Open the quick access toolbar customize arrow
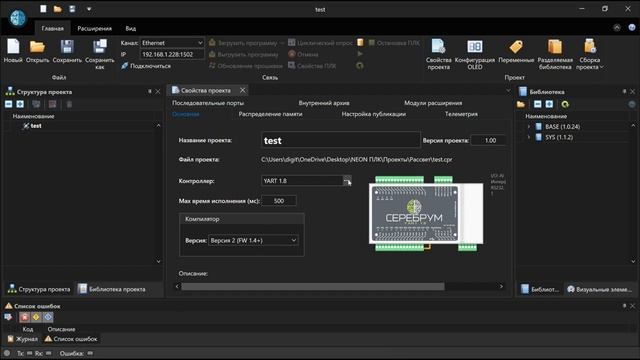640x360 pixels. pos(89,9)
